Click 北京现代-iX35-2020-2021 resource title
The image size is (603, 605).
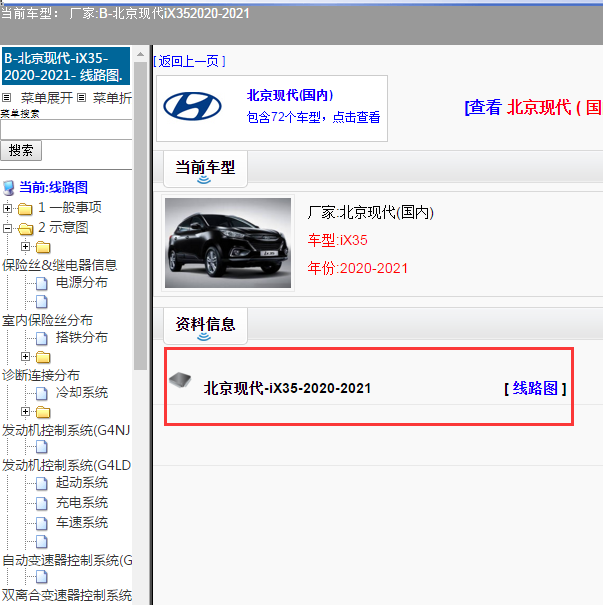pyautogui.click(x=287, y=388)
